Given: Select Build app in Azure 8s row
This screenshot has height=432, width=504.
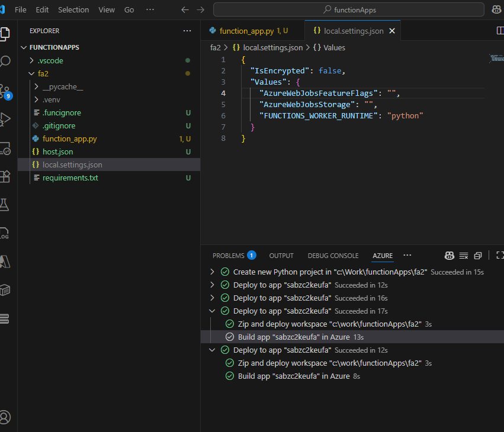Looking at the screenshot, I should click(x=352, y=376).
